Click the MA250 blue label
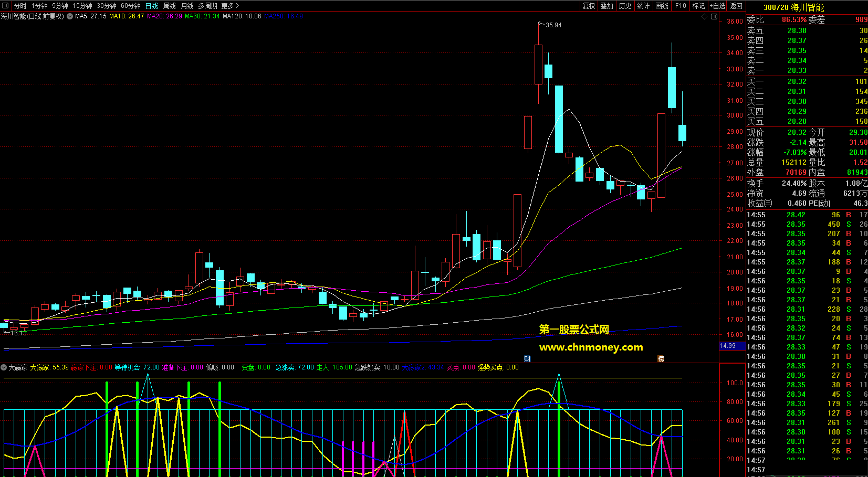 pyautogui.click(x=284, y=16)
